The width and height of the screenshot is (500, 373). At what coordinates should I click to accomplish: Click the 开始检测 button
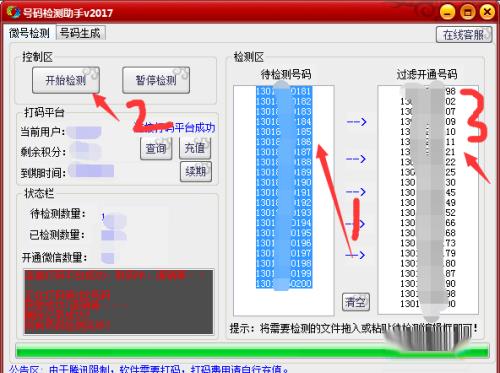66,80
